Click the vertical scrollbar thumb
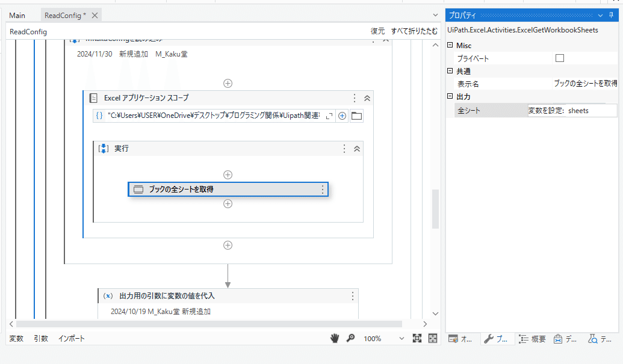Image resolution: width=623 pixels, height=364 pixels. 435,209
